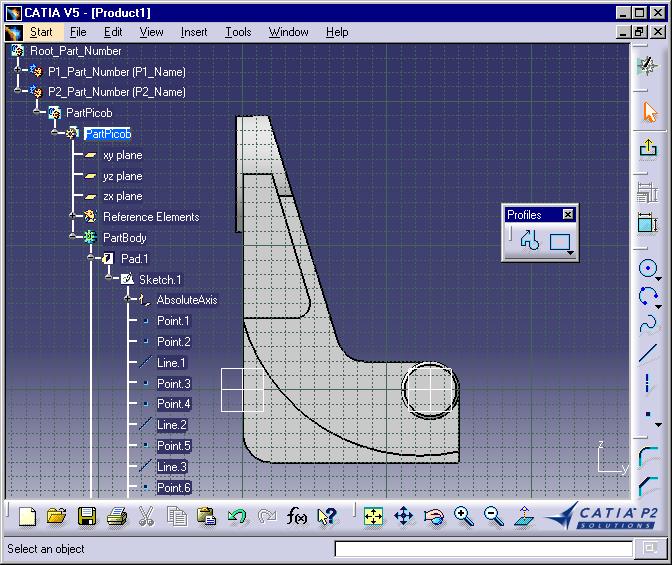Select the arrow Select tool
Screen dimensions: 672x565
[x=649, y=112]
